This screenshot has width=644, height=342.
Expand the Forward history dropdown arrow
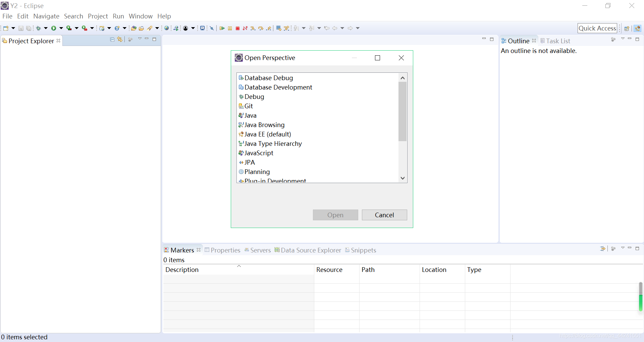[x=358, y=28]
